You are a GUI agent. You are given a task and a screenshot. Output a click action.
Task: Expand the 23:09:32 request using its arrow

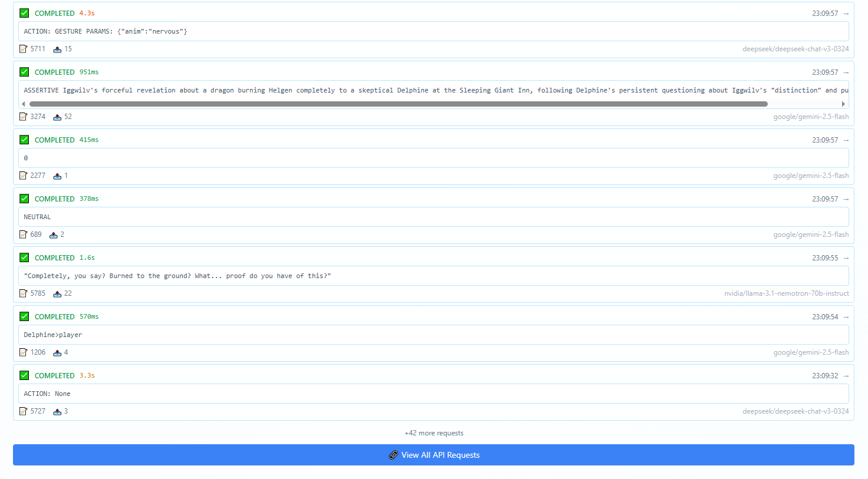coord(846,376)
